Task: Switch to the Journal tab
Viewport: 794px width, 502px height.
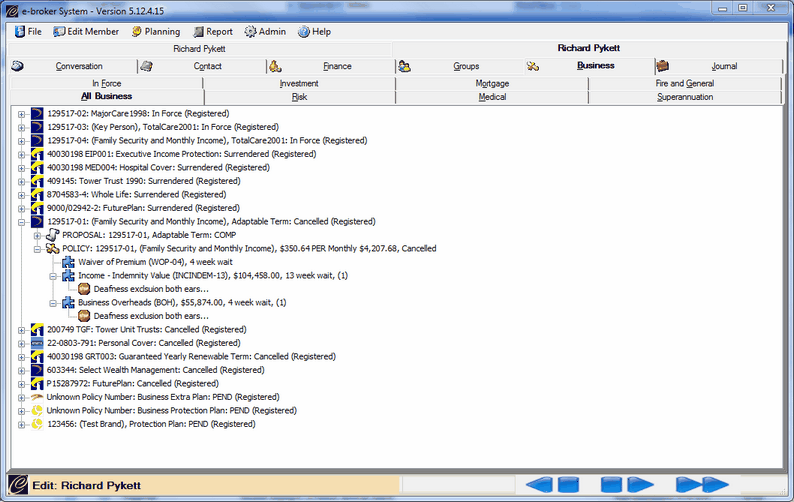Action: tap(719, 66)
